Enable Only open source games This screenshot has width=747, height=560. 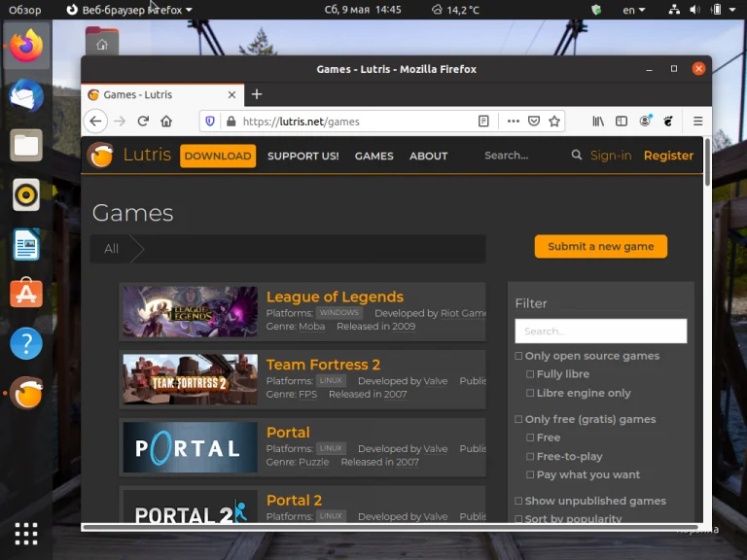[x=518, y=356]
